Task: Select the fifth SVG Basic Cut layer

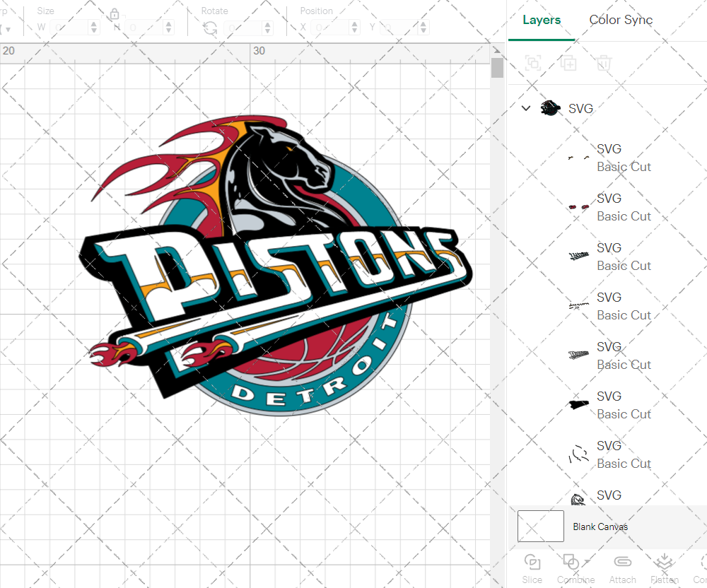Action: point(607,356)
